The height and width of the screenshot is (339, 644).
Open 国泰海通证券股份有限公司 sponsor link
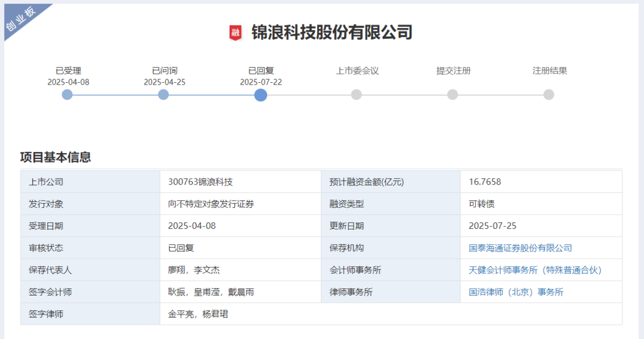[x=521, y=248]
